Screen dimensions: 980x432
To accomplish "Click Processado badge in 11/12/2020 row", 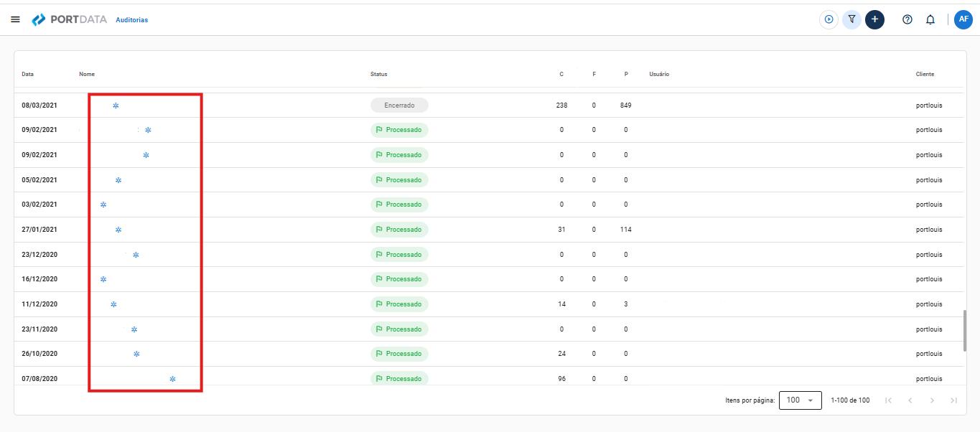I will pyautogui.click(x=399, y=304).
